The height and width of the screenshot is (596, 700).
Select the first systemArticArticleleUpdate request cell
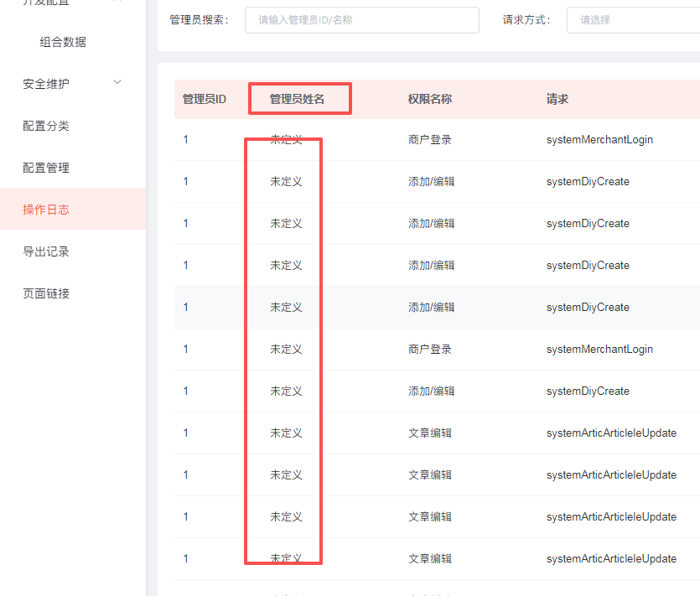coord(611,433)
